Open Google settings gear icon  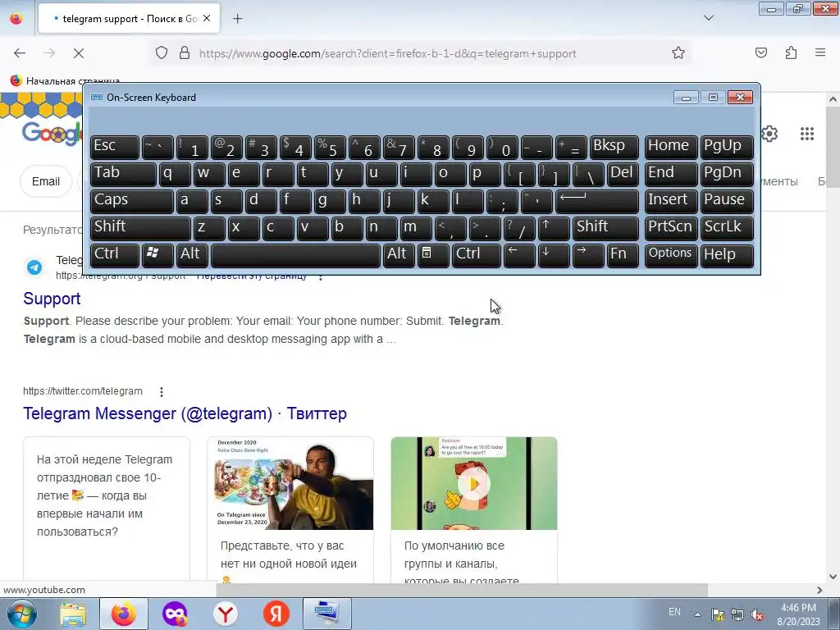point(769,134)
